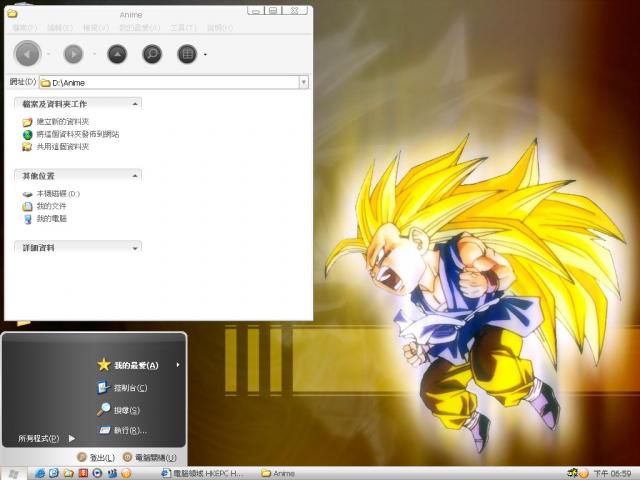This screenshot has height=480, width=640.
Task: Click the Anime window title folder icon
Action: click(x=12, y=14)
